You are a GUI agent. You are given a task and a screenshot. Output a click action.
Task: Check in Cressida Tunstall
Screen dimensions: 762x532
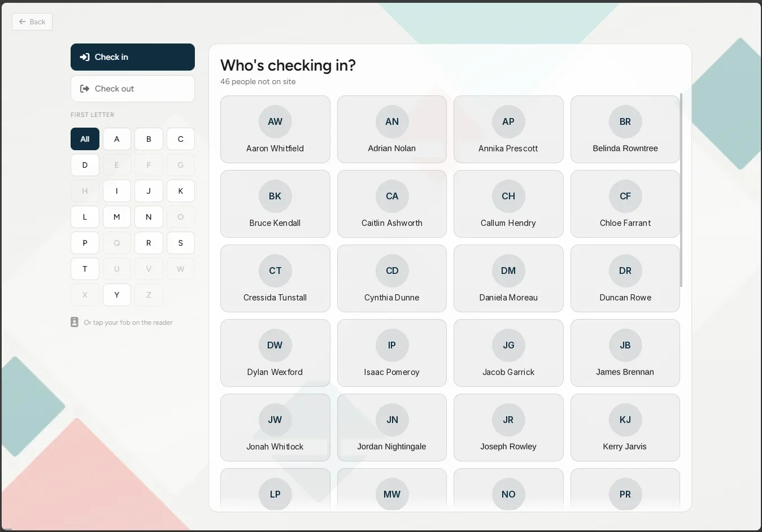[x=275, y=278]
